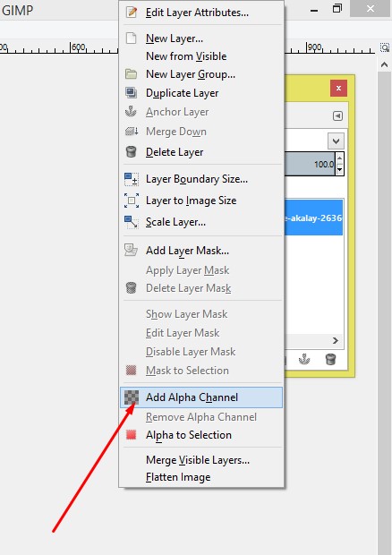Increase opacity with the up stepper arrow
Image resolution: width=392 pixels, height=555 pixels.
(339, 158)
